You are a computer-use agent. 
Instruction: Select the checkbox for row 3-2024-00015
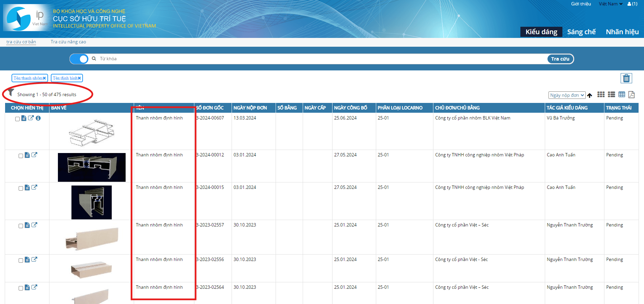pos(21,189)
